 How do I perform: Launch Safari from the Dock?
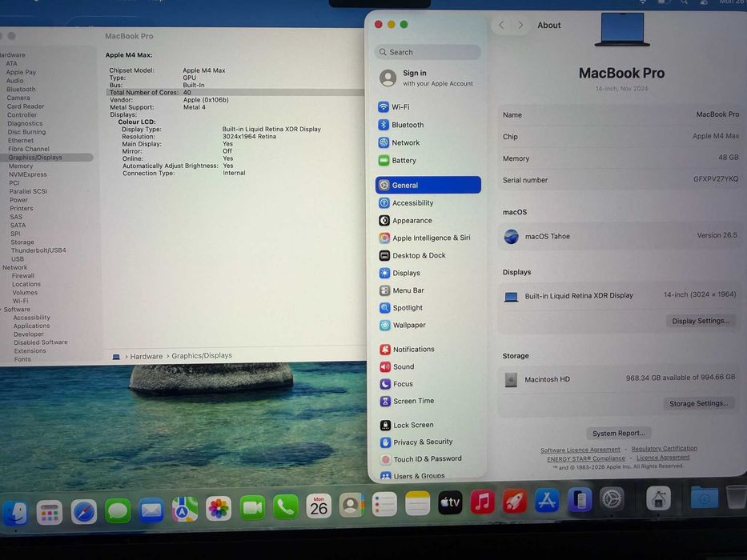(84, 512)
